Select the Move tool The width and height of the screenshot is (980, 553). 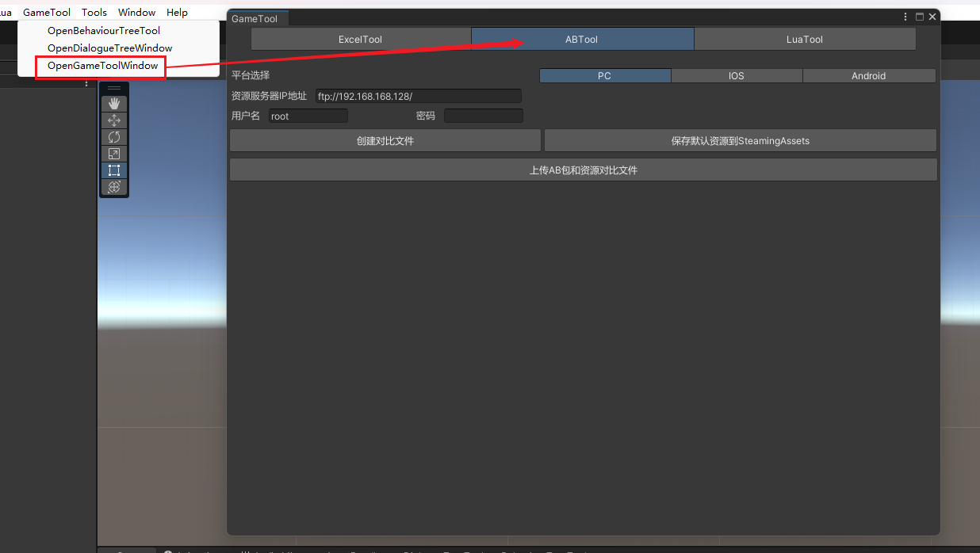coord(113,120)
